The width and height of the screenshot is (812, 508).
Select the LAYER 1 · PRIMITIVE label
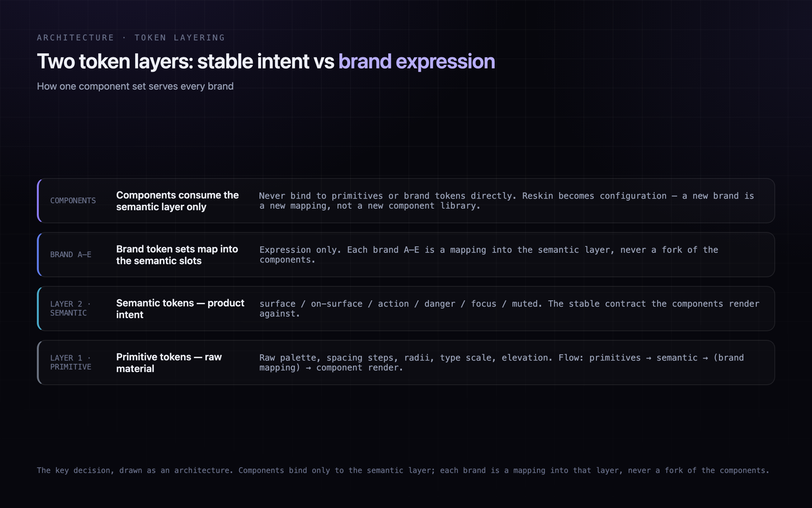[71, 362]
